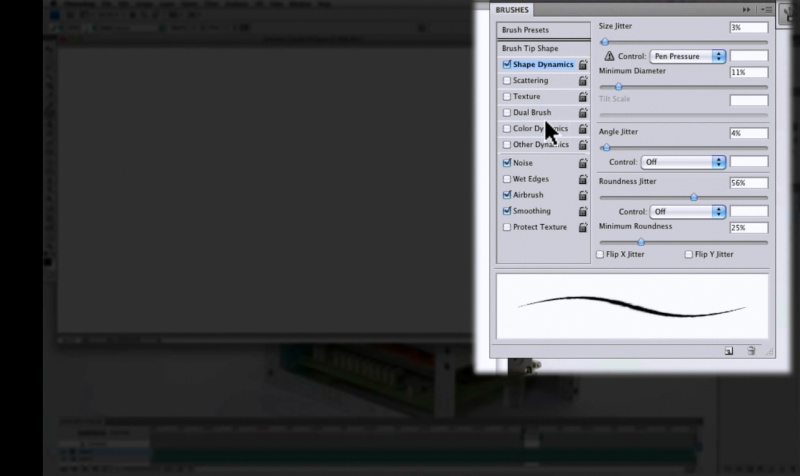The image size is (800, 476).
Task: Lock the Dual Brush settings
Action: pos(583,112)
